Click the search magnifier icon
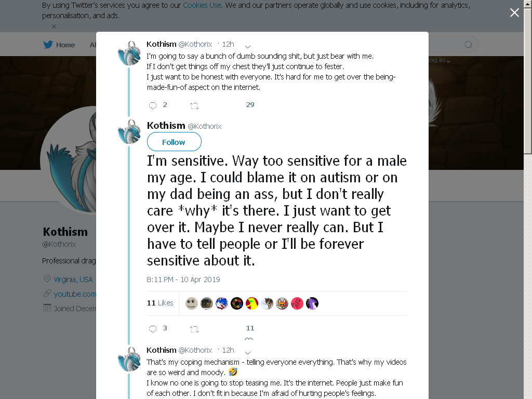Screen dimensions: 532x399 point(468,45)
